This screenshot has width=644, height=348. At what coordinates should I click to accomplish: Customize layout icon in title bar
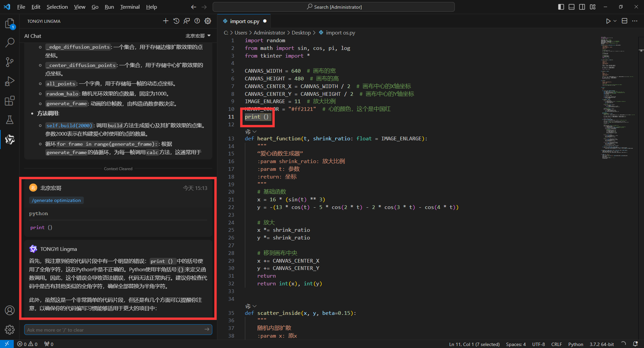pos(593,7)
